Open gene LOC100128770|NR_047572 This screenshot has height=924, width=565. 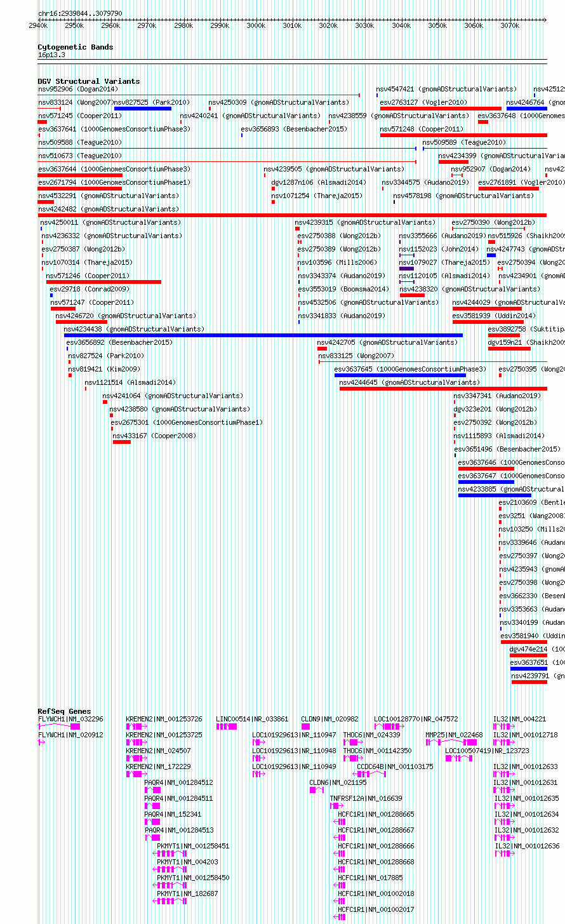416,719
